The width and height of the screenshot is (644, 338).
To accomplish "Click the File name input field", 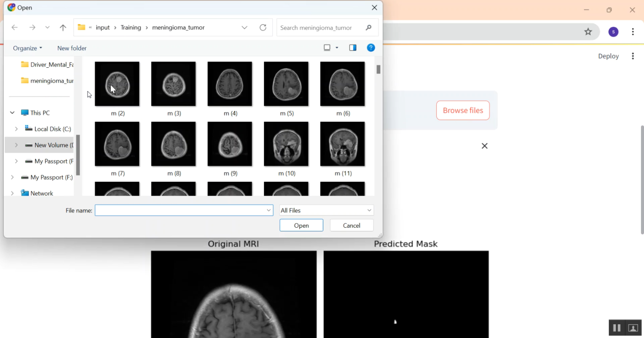I will click(x=180, y=210).
